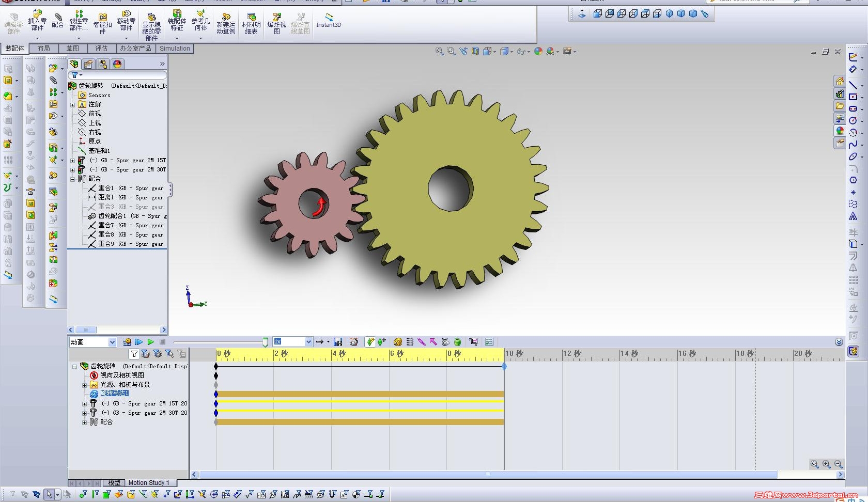The image size is (868, 502).
Task: Select the 旋转马达1 start keyframe
Action: tap(216, 394)
